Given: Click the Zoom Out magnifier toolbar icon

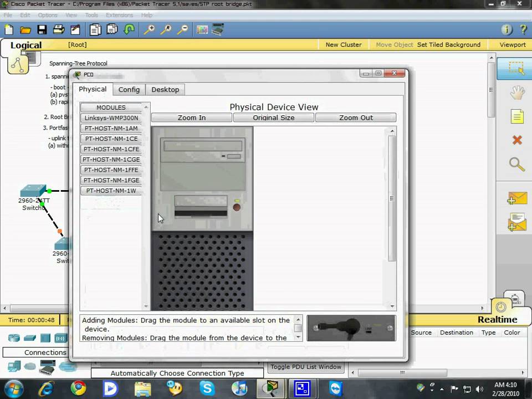Looking at the screenshot, I should [182, 30].
